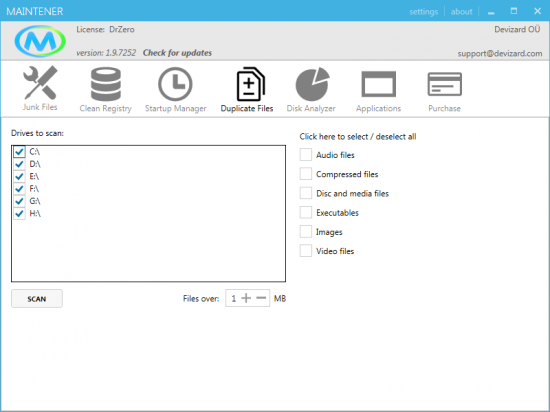Tick the Images checkbox
Viewport: 550px width, 412px height.
(x=306, y=232)
